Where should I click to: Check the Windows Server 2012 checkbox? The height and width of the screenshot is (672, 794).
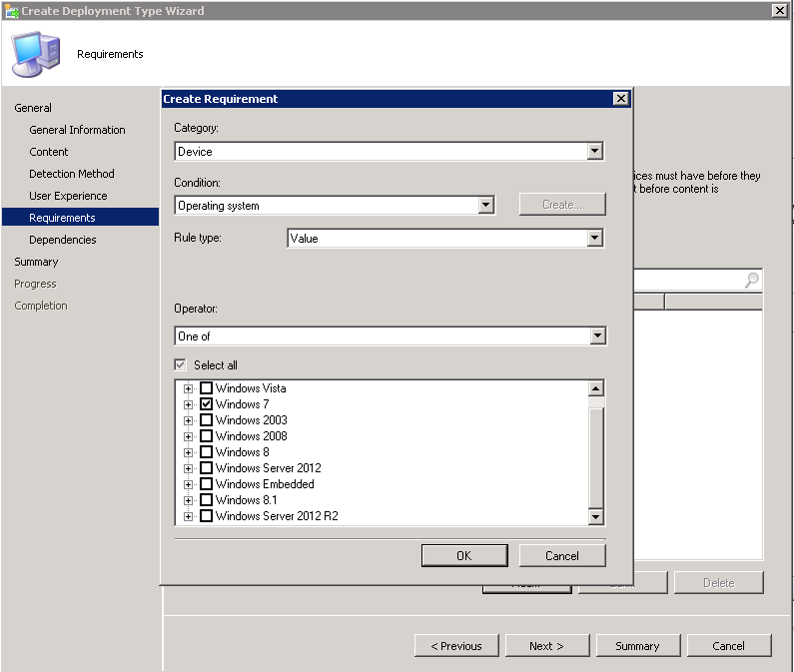(206, 468)
